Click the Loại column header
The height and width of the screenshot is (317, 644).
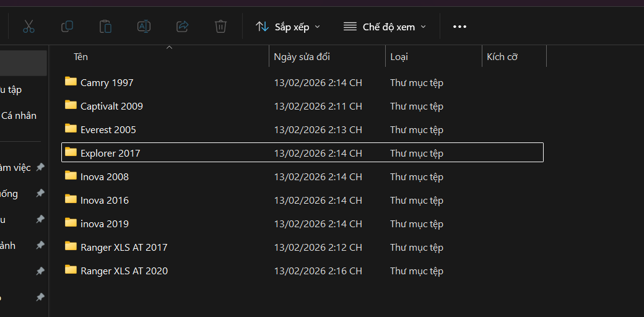point(399,57)
